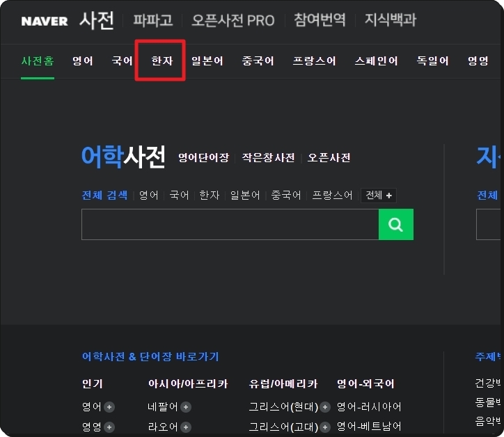Image resolution: width=504 pixels, height=437 pixels.
Task: Open the 오픈사전 link beside 어학사전
Action: [329, 157]
